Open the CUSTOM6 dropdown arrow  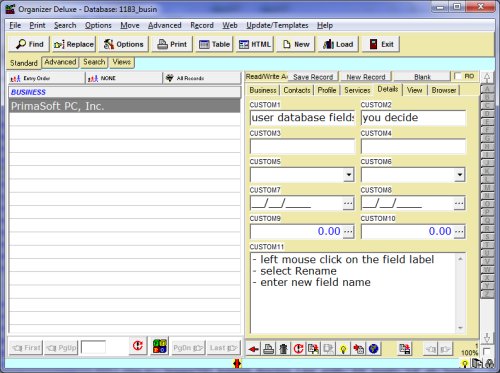pos(459,175)
